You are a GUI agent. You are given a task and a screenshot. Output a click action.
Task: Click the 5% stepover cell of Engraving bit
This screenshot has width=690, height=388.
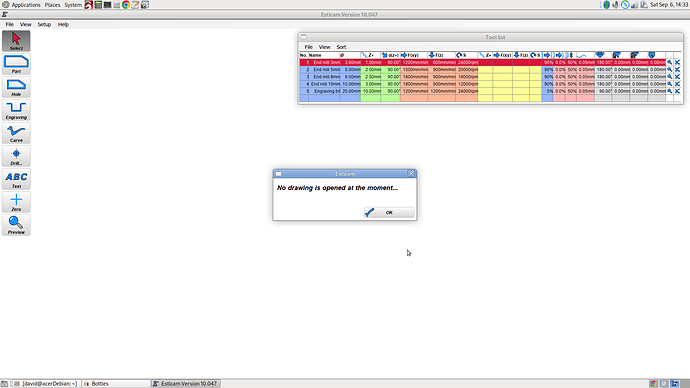coord(547,91)
